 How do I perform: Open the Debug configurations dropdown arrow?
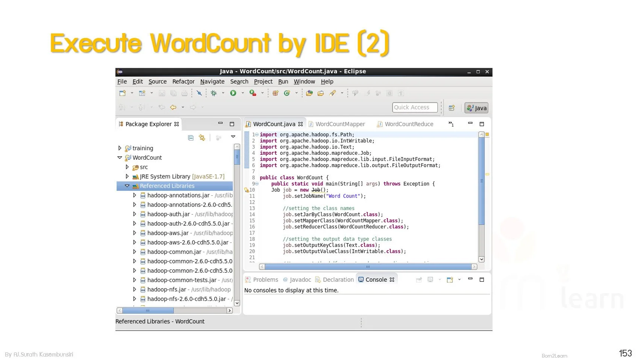[x=223, y=93]
